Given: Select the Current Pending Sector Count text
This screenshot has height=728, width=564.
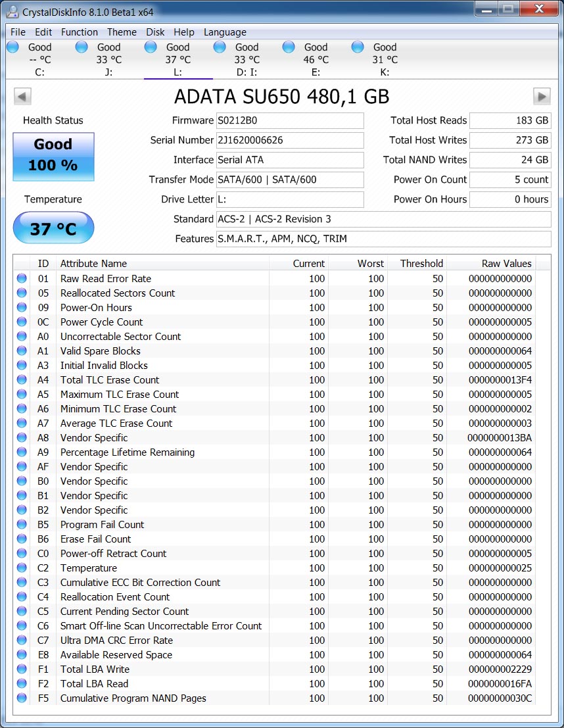Looking at the screenshot, I should pyautogui.click(x=124, y=611).
